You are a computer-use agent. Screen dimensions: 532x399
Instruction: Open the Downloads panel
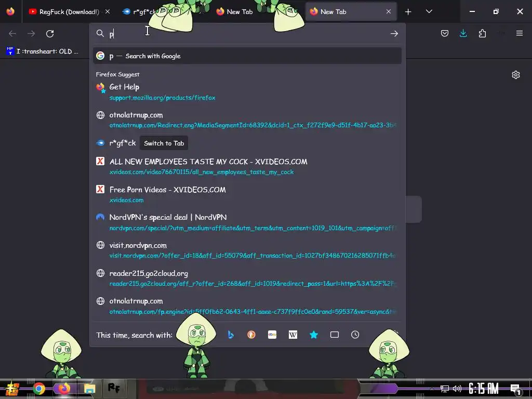click(463, 33)
